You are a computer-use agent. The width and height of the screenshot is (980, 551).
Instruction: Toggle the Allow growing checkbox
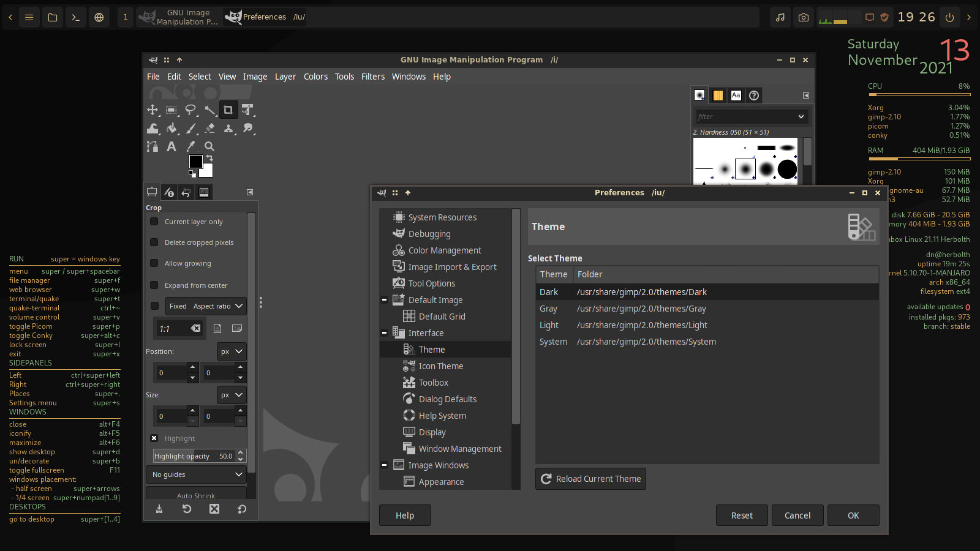[154, 263]
